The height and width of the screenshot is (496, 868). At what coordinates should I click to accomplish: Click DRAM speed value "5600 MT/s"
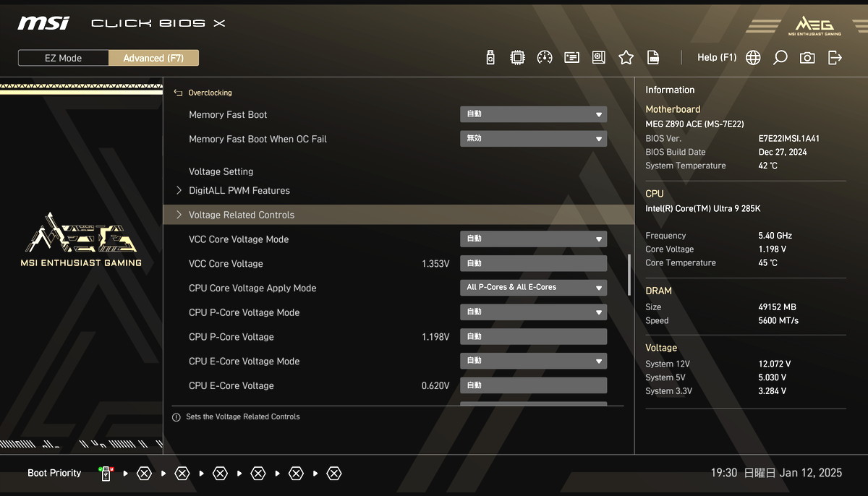(779, 321)
